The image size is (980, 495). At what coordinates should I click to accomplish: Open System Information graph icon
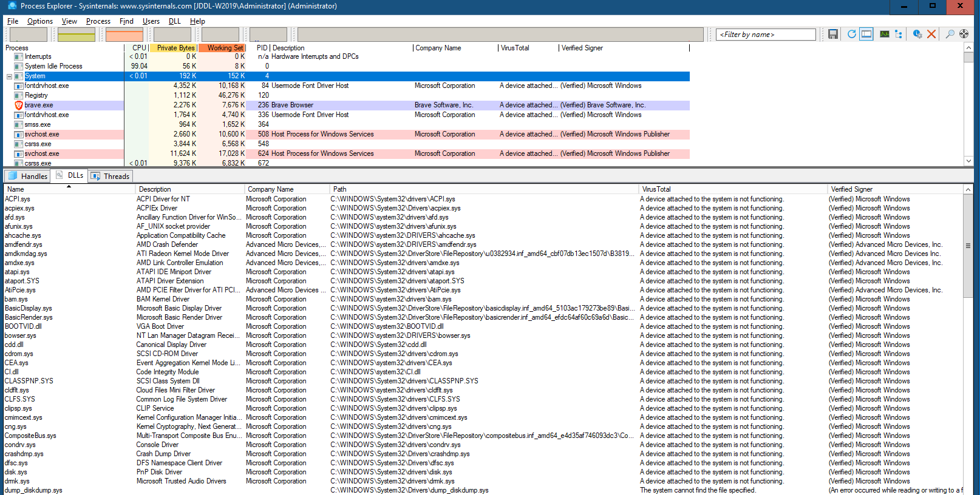click(x=885, y=35)
